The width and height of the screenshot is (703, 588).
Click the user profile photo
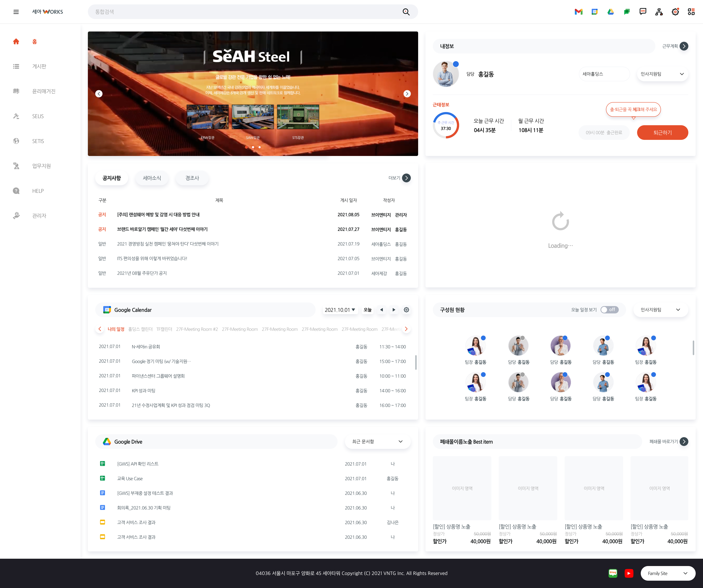click(446, 74)
